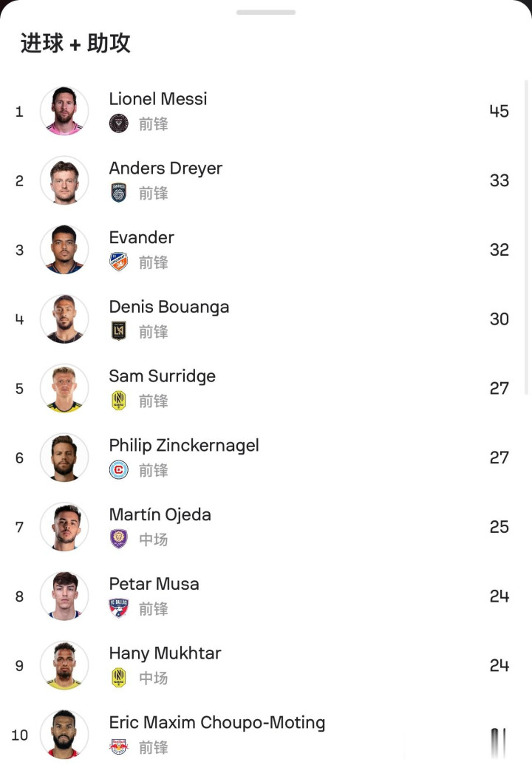Click the Nashville logo under Hany Mukhtar

(118, 677)
